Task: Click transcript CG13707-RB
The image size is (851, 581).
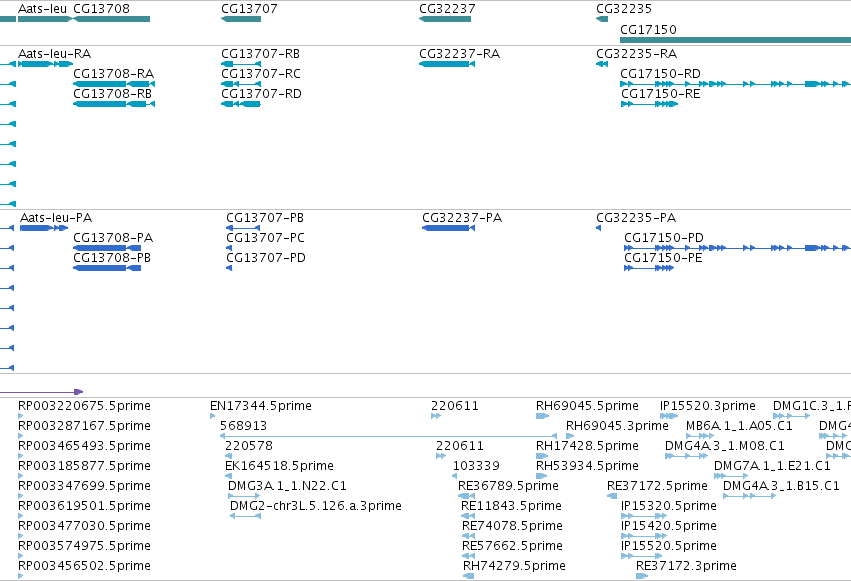Action: [241, 64]
